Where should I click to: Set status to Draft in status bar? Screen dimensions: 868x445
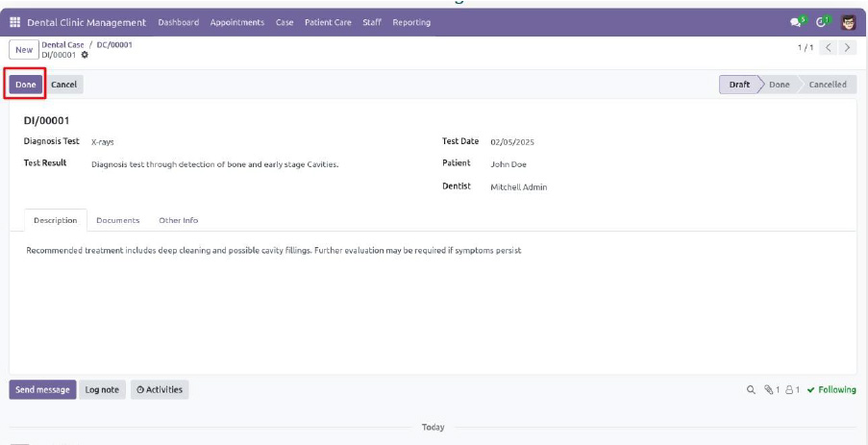(738, 85)
